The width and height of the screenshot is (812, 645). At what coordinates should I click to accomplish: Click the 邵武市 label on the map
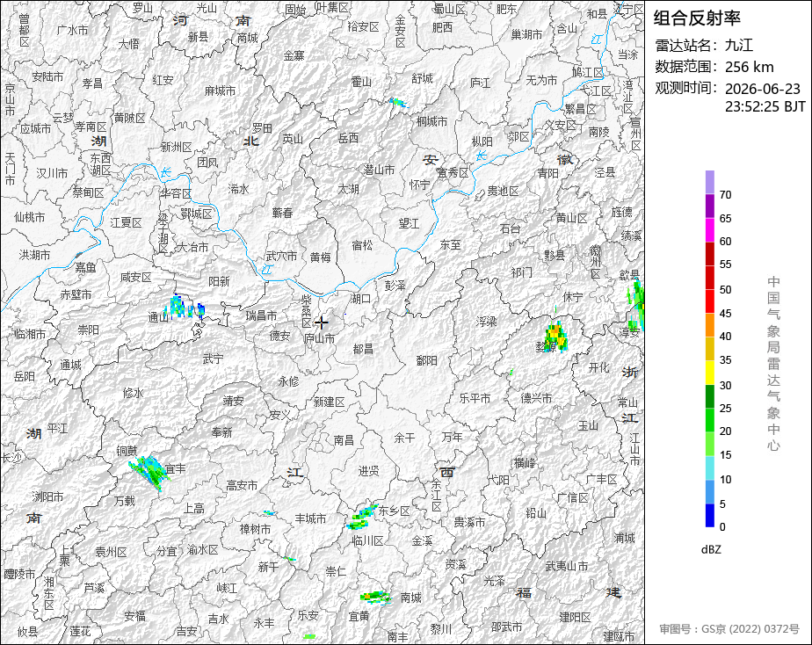pyautogui.click(x=506, y=627)
